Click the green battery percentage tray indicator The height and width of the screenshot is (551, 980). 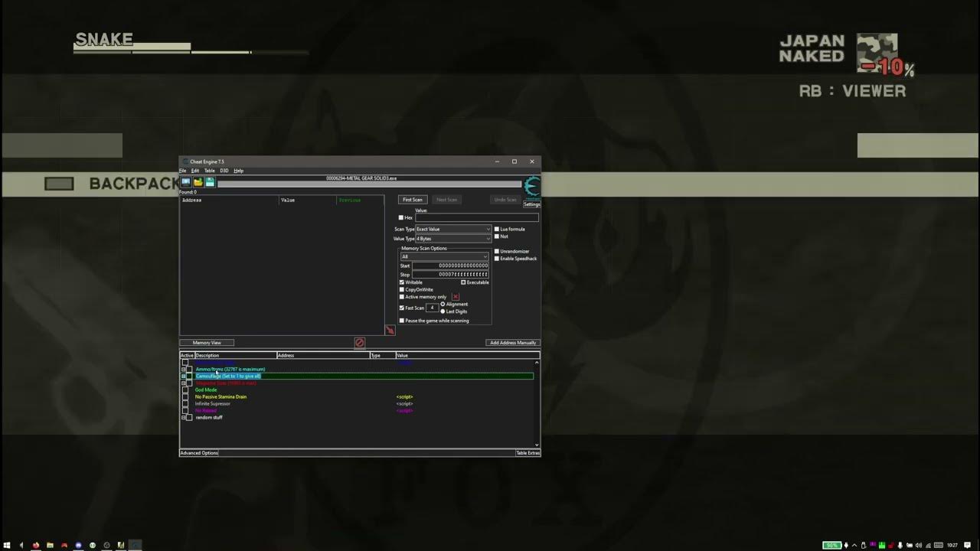pyautogui.click(x=831, y=545)
